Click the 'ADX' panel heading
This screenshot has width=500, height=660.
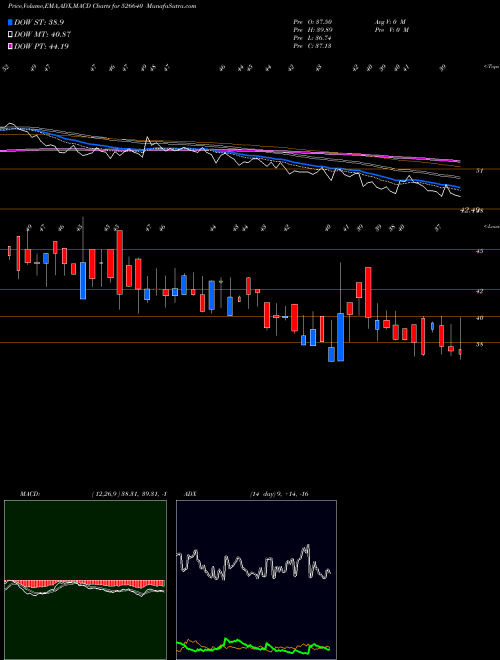(x=190, y=494)
